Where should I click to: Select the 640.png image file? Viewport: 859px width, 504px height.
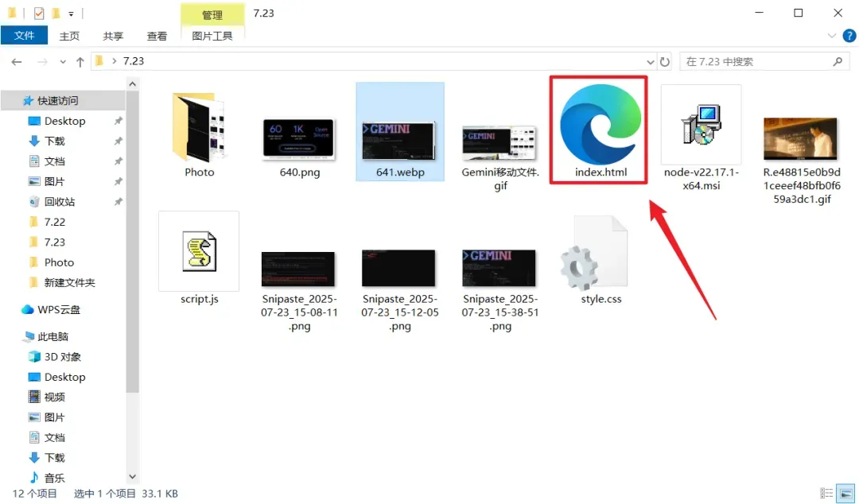coord(299,138)
